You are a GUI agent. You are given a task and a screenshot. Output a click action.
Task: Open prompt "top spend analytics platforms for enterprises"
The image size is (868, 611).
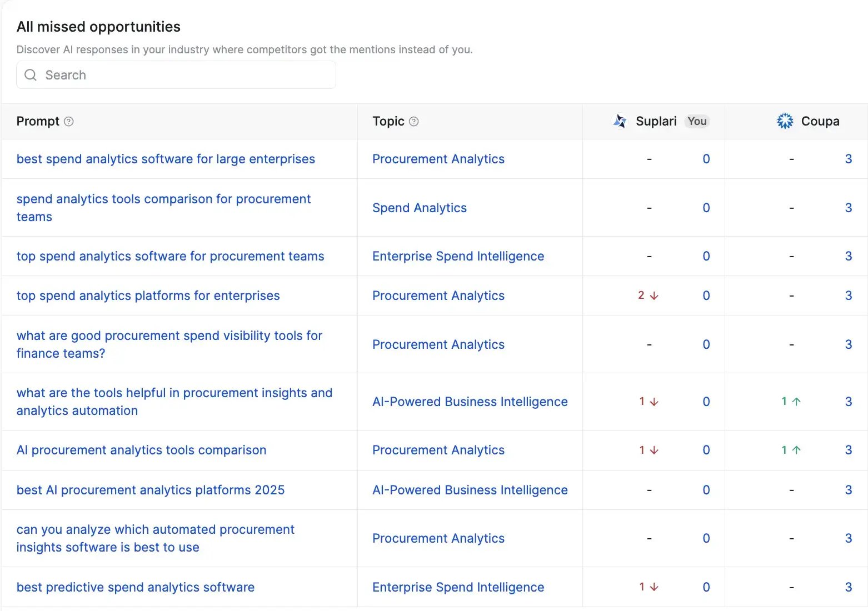click(x=148, y=296)
